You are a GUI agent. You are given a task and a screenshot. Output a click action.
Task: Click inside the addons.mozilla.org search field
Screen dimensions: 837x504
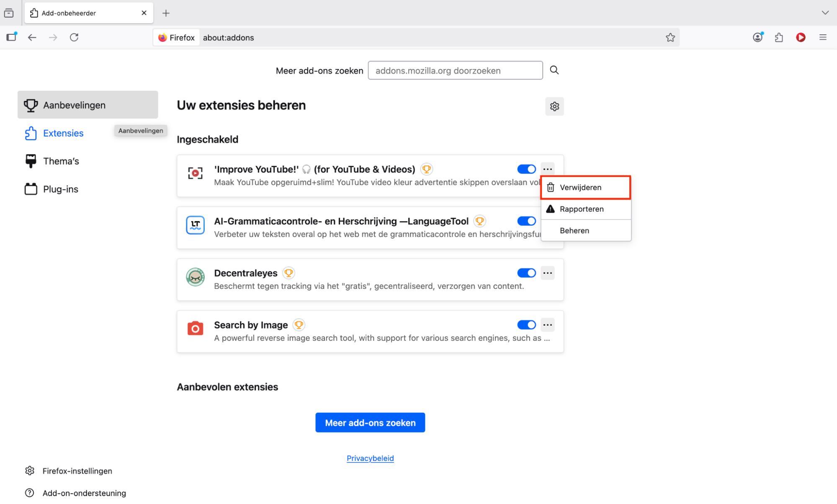point(455,70)
